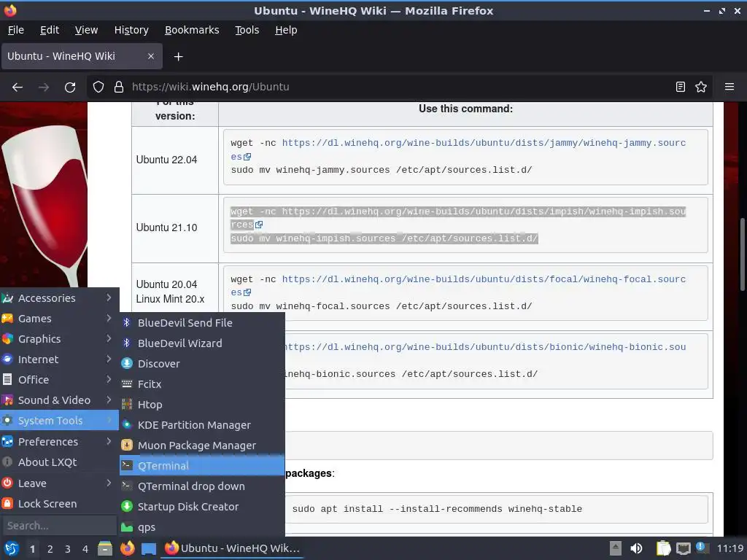
Task: Switch to virtual desktop 4
Action: [85, 549]
